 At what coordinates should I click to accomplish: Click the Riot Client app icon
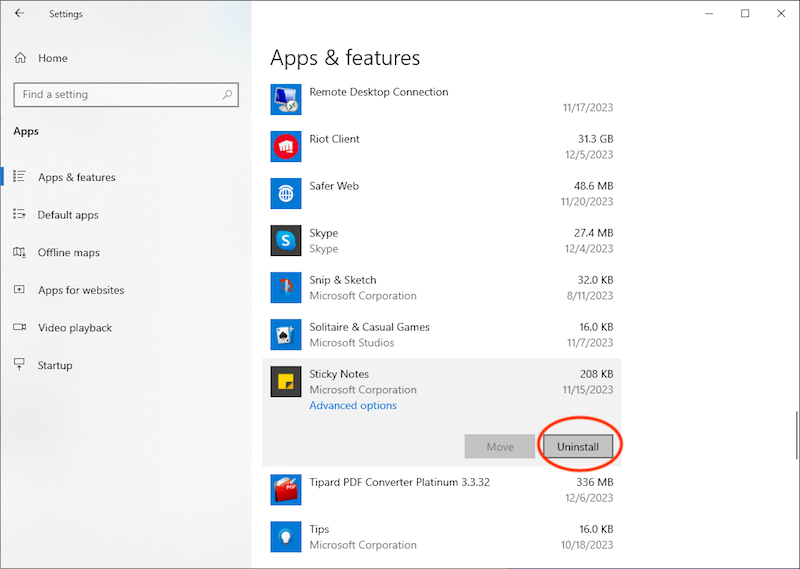[286, 146]
